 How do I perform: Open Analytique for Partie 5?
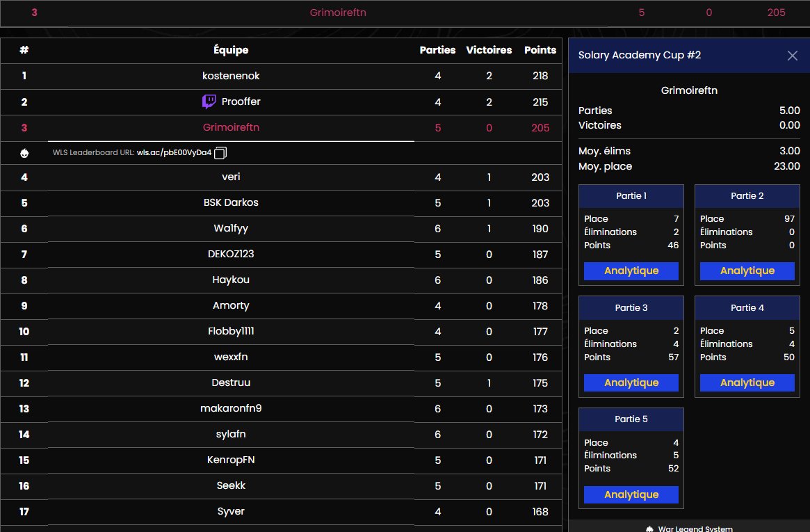pos(631,494)
